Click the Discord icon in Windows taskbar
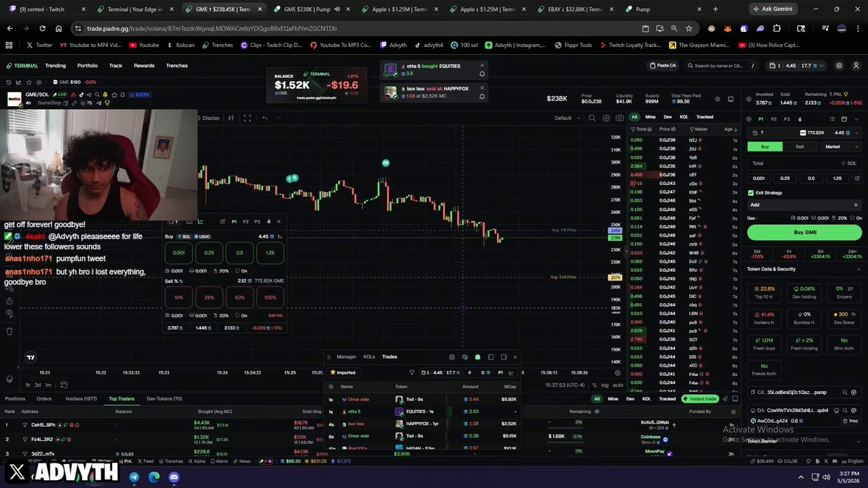The height and width of the screenshot is (488, 868). click(x=174, y=477)
